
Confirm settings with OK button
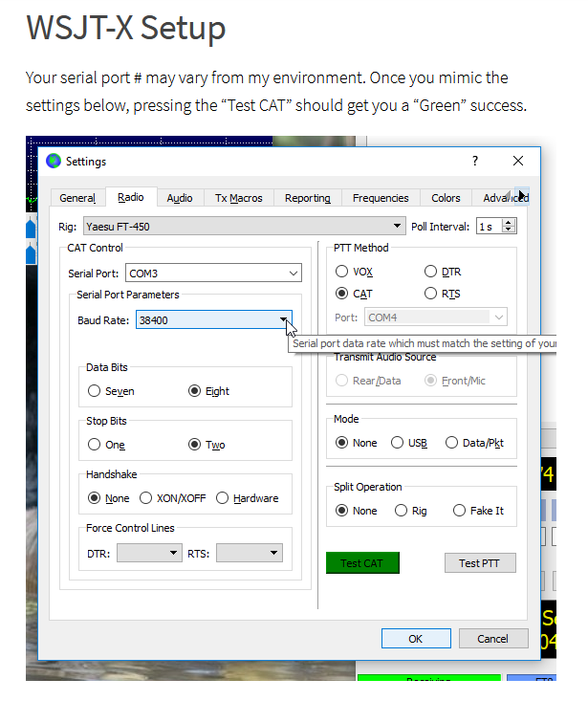pyautogui.click(x=415, y=638)
